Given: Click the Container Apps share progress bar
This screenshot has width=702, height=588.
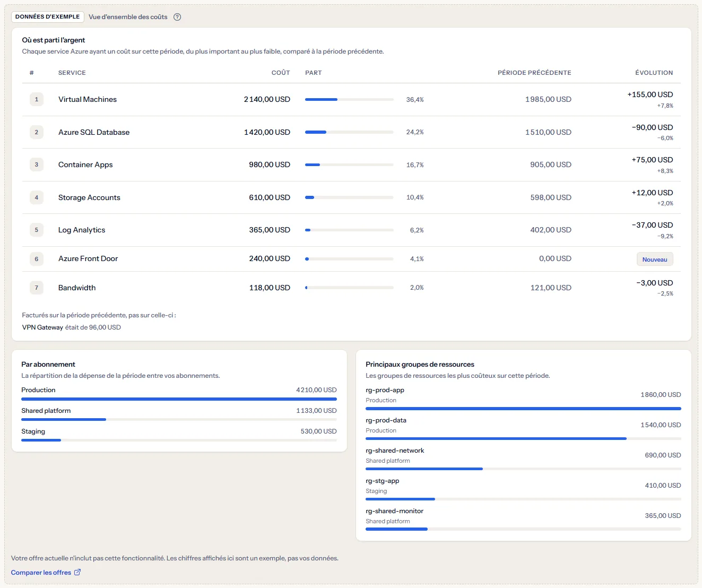Looking at the screenshot, I should tap(349, 165).
